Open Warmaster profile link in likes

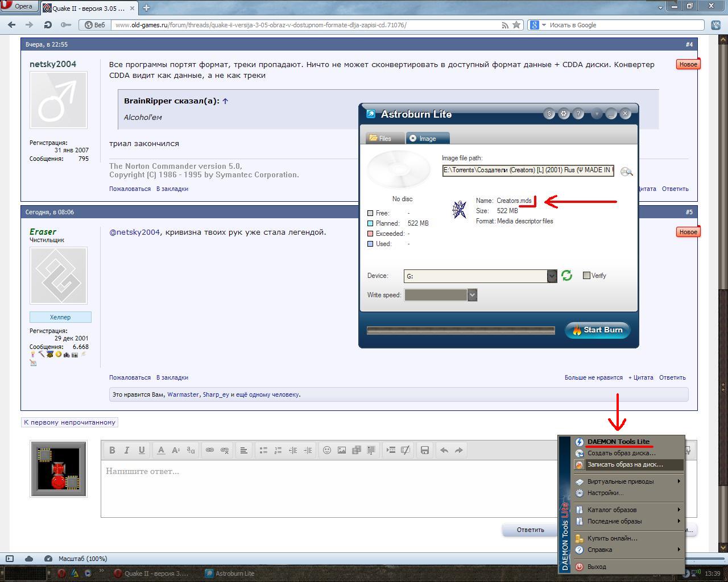[x=183, y=394]
